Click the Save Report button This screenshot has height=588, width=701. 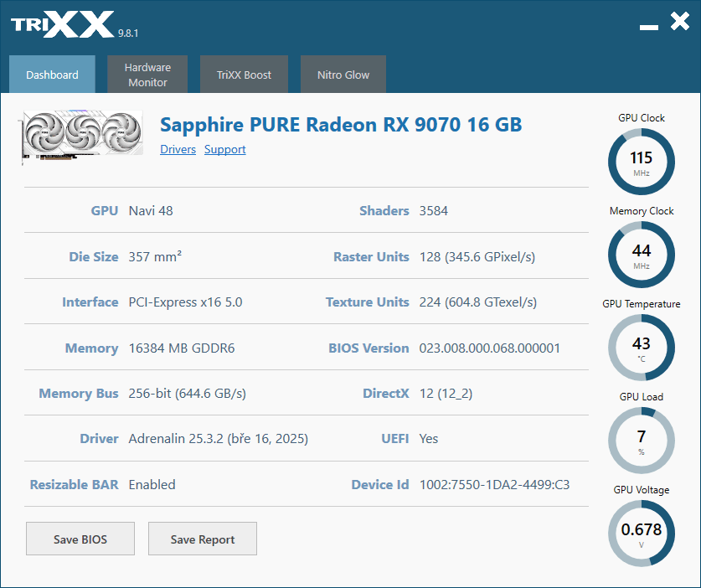tap(203, 539)
